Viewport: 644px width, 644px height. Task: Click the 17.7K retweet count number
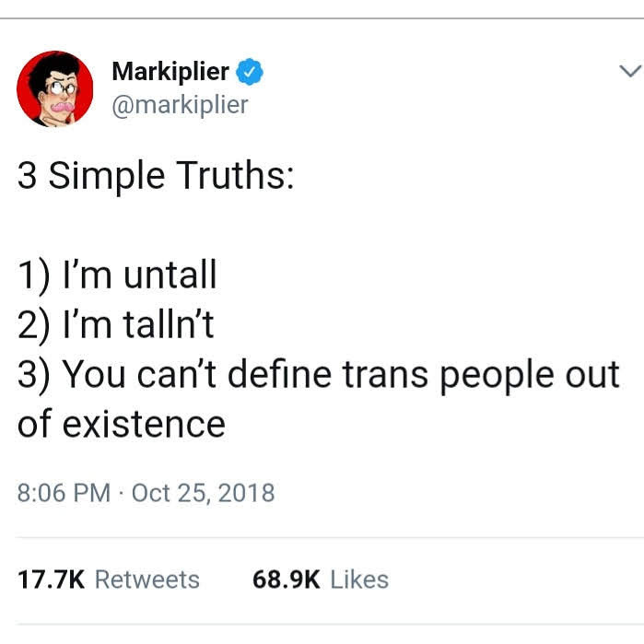point(52,580)
